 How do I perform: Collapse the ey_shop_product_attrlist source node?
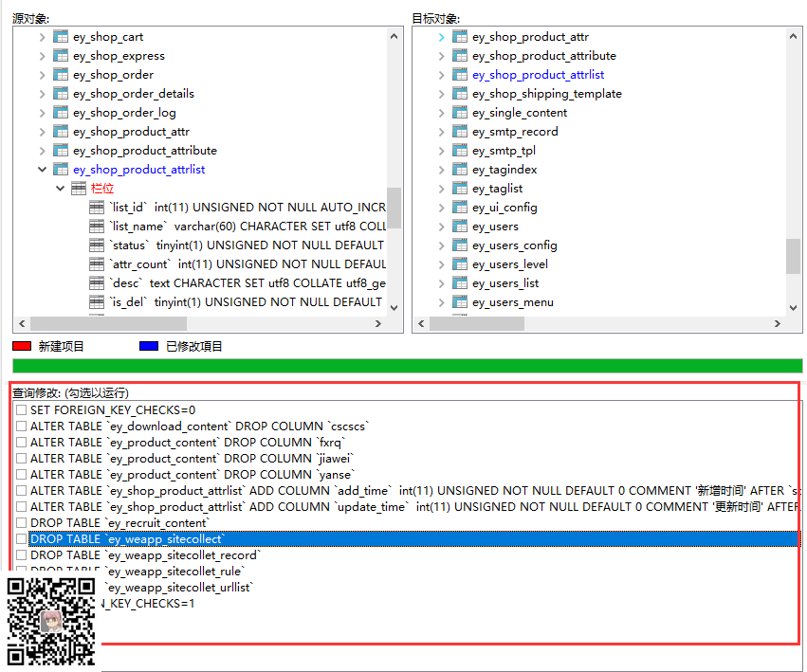42,170
